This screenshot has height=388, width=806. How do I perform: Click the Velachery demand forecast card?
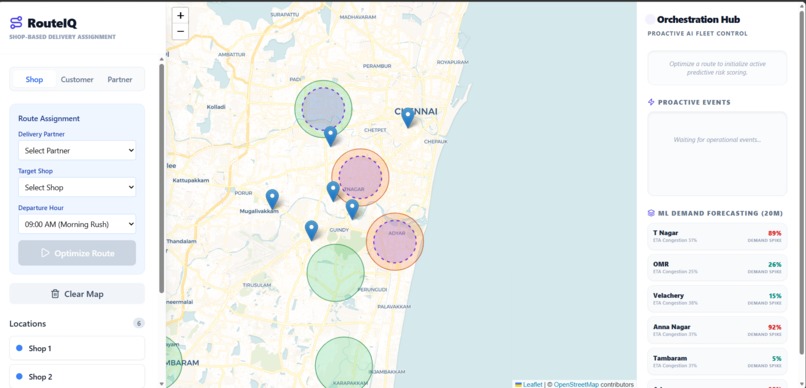click(717, 299)
